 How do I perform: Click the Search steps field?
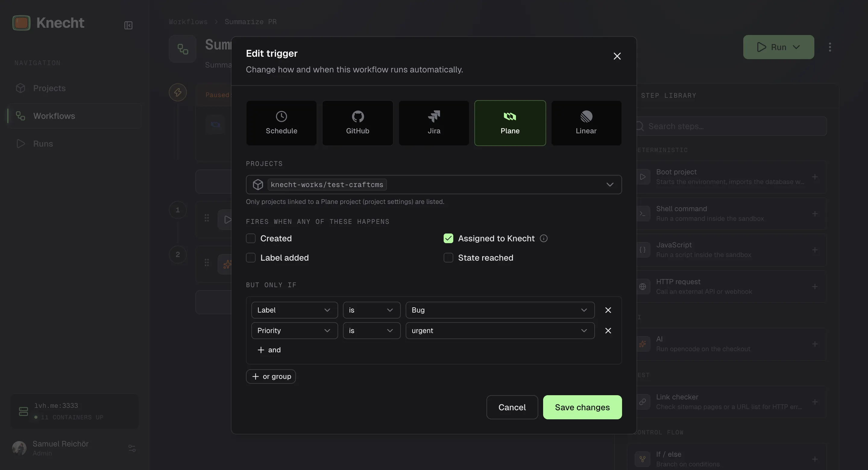pyautogui.click(x=731, y=126)
